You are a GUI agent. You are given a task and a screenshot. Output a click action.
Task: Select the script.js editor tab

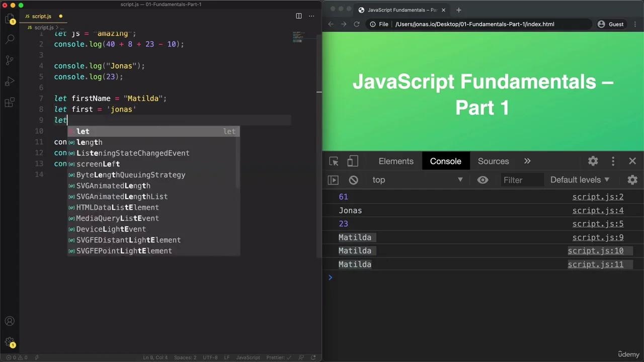coord(43,16)
